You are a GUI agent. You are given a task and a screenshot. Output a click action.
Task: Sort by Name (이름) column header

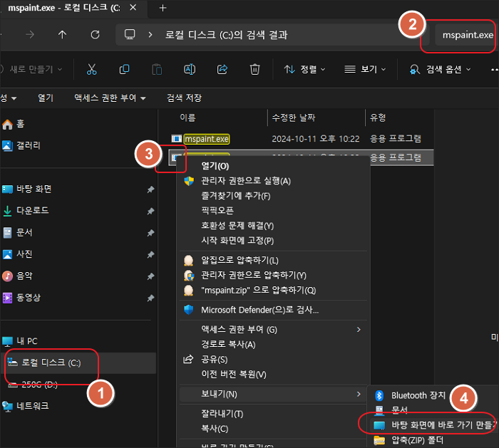(187, 118)
